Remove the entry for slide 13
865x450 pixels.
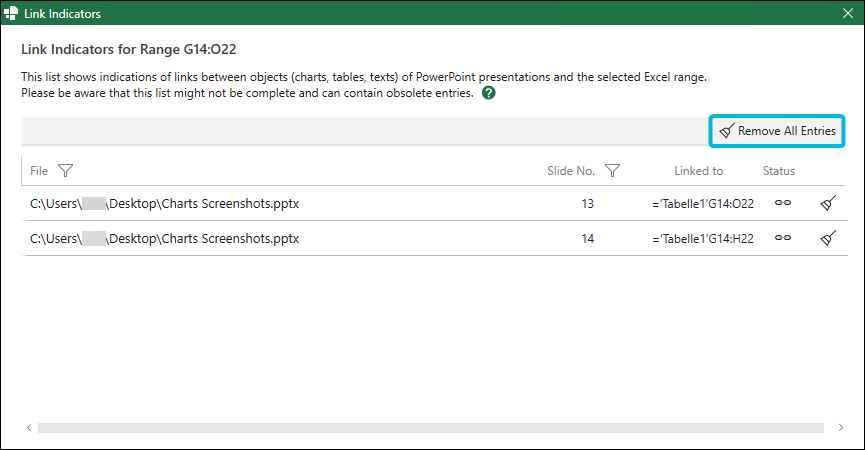coord(827,203)
